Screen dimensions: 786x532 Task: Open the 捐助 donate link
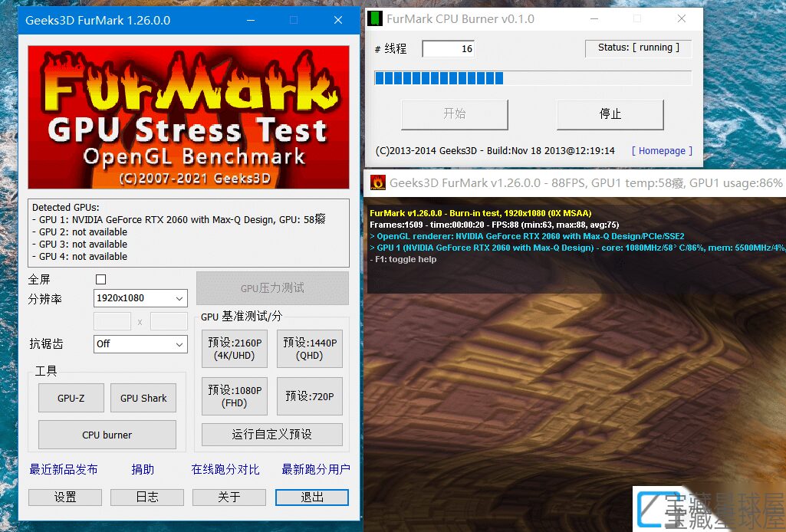[x=143, y=469]
